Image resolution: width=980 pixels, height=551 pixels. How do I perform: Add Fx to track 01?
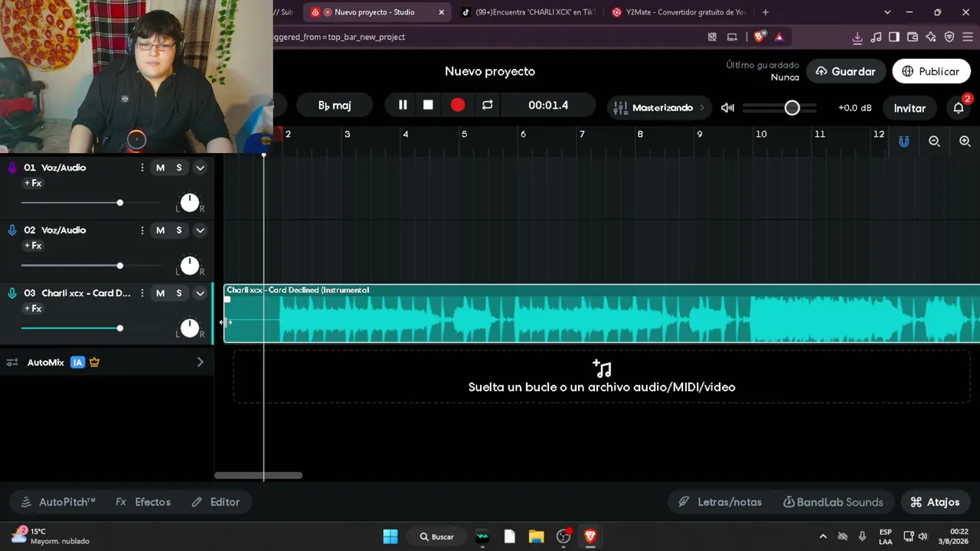[33, 184]
